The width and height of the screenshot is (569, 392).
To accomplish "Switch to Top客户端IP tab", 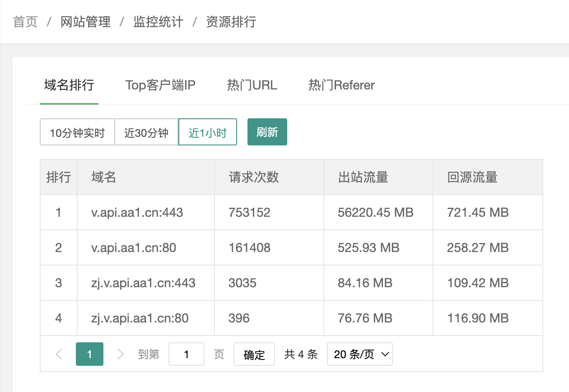I will point(160,85).
